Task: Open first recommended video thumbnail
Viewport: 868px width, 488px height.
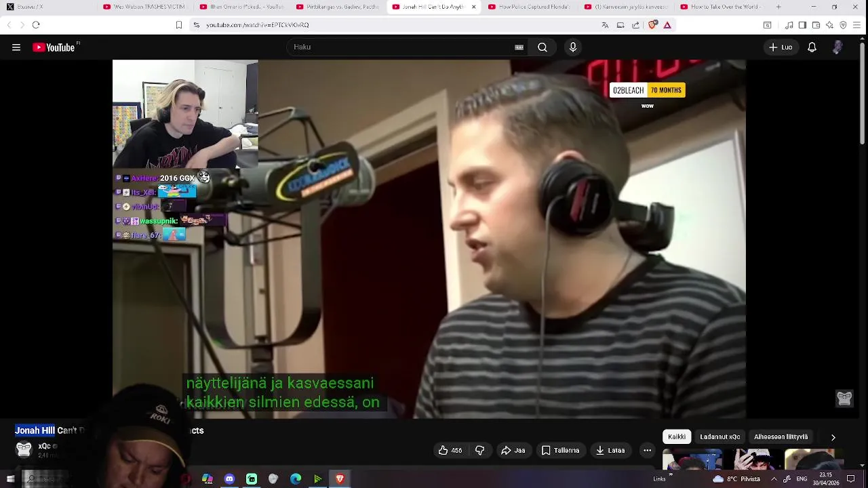Action: click(x=692, y=460)
